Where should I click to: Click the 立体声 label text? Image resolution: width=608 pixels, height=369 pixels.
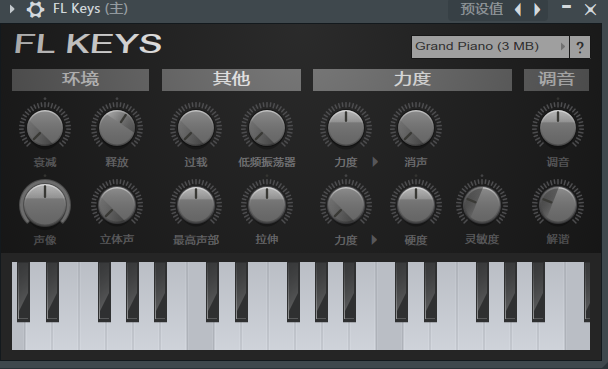tap(117, 240)
